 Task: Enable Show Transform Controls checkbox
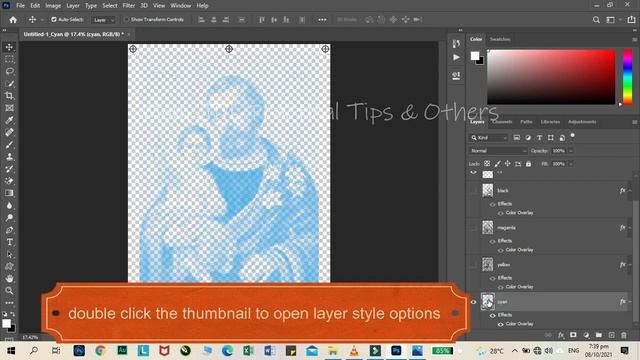[127, 20]
